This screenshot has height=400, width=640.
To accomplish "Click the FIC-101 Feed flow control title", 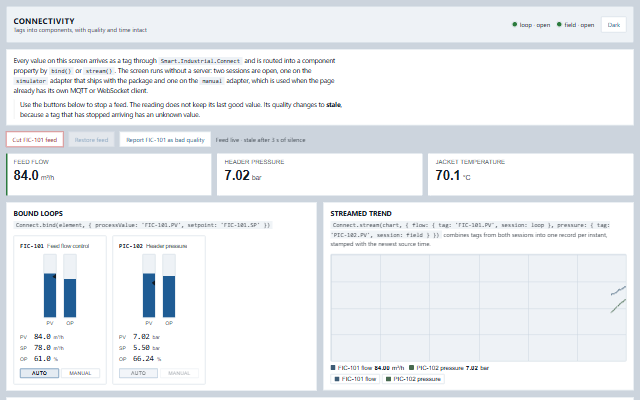I will 54,246.
